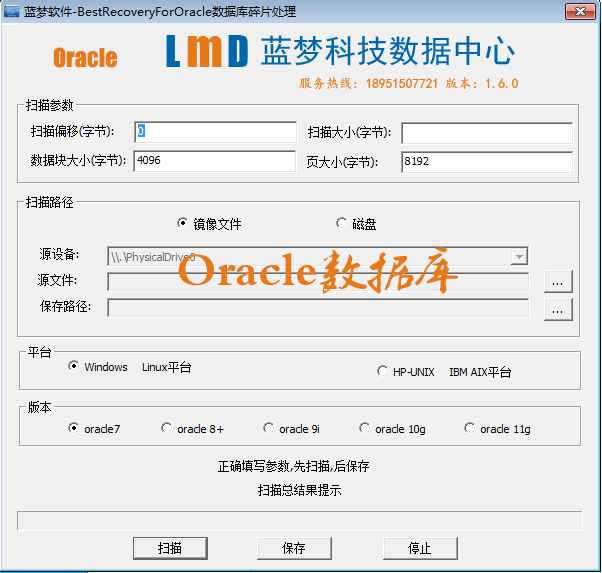Select the 磁盘 radio option
The image size is (602, 573).
342,223
